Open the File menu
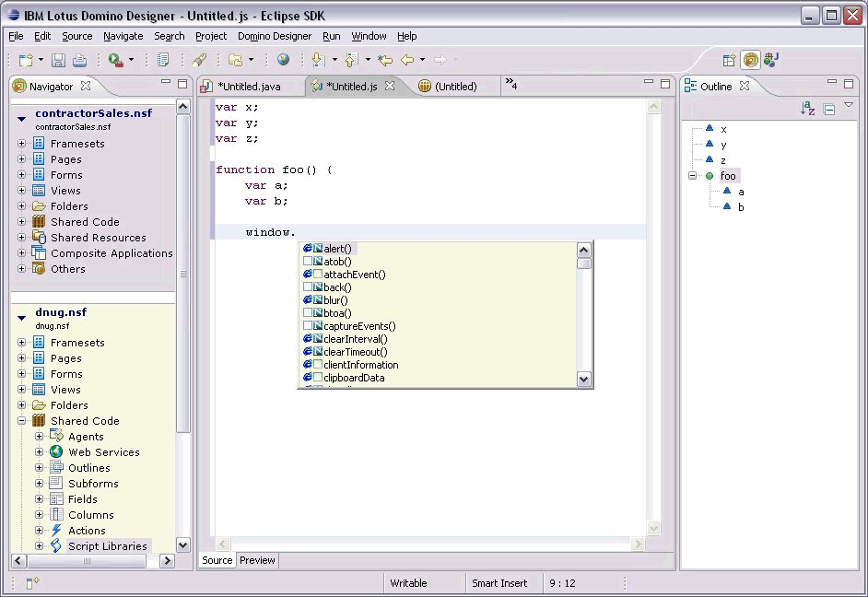 [16, 36]
